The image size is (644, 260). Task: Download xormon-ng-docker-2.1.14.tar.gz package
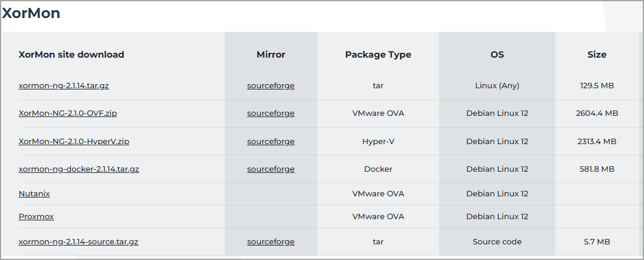(79, 169)
